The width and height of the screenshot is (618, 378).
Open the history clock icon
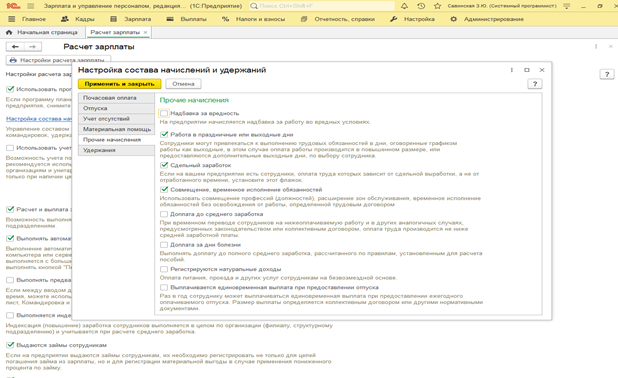(x=421, y=6)
